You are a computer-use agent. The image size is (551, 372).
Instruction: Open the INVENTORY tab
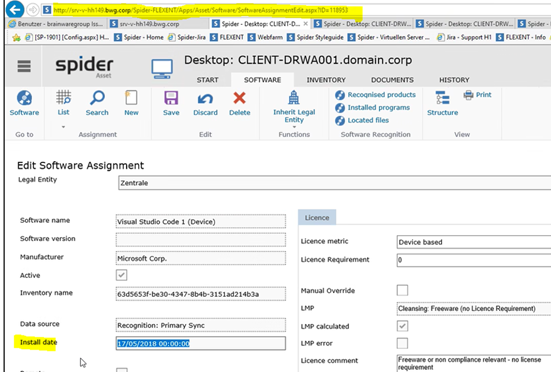tap(326, 80)
